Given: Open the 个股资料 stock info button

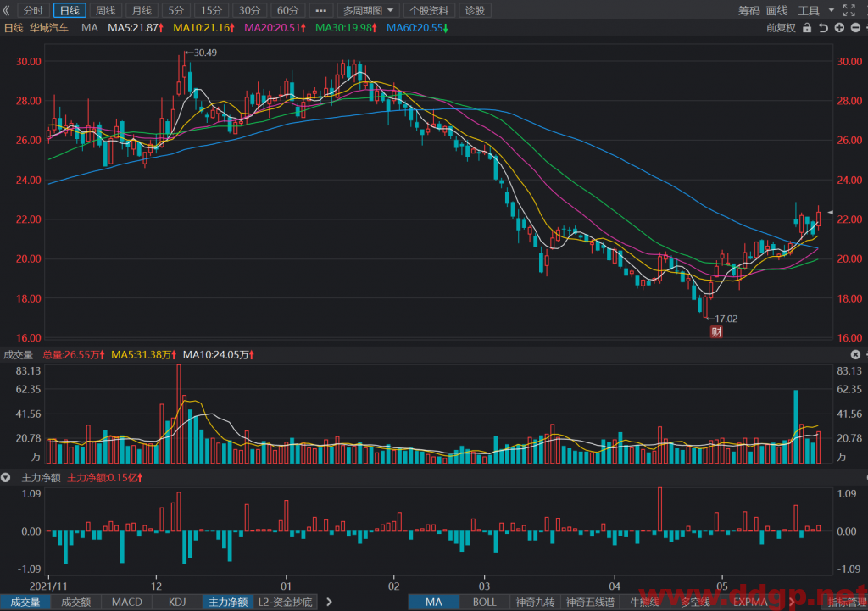Looking at the screenshot, I should coord(429,10).
